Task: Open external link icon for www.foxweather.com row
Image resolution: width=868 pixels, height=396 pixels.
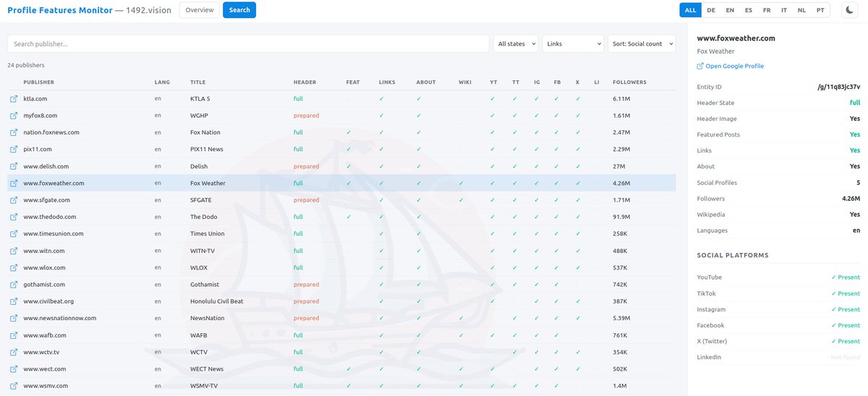Action: tap(14, 183)
